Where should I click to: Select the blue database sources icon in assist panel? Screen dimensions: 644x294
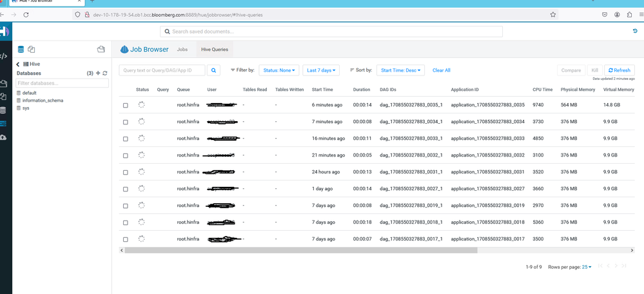(21, 49)
